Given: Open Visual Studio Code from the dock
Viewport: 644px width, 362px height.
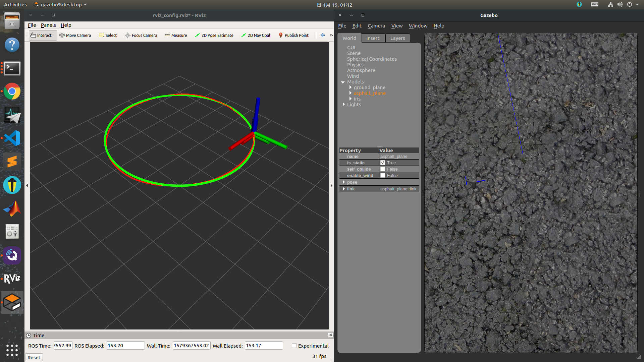Looking at the screenshot, I should pos(12,138).
